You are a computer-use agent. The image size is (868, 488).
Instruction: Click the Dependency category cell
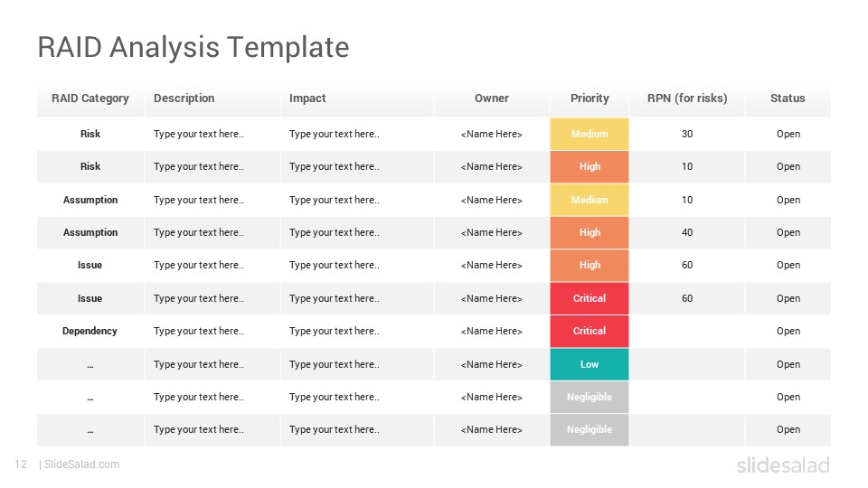coord(90,331)
